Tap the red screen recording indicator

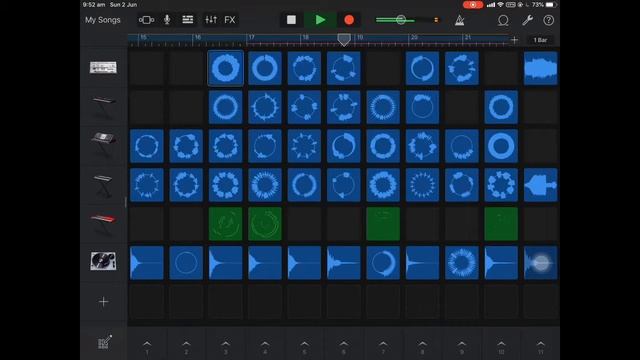pyautogui.click(x=473, y=5)
